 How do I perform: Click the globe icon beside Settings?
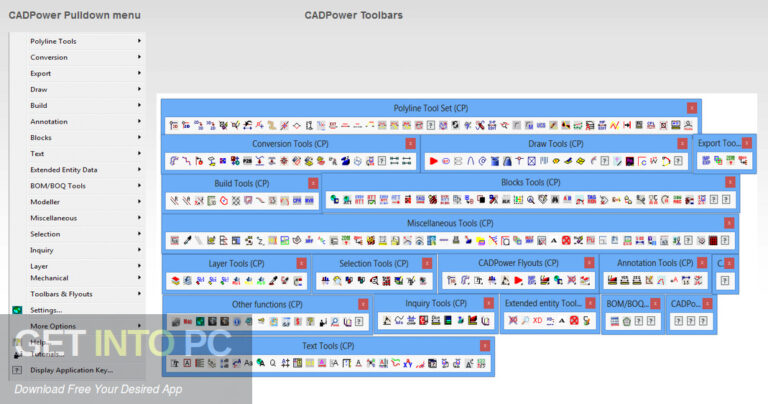click(x=17, y=310)
